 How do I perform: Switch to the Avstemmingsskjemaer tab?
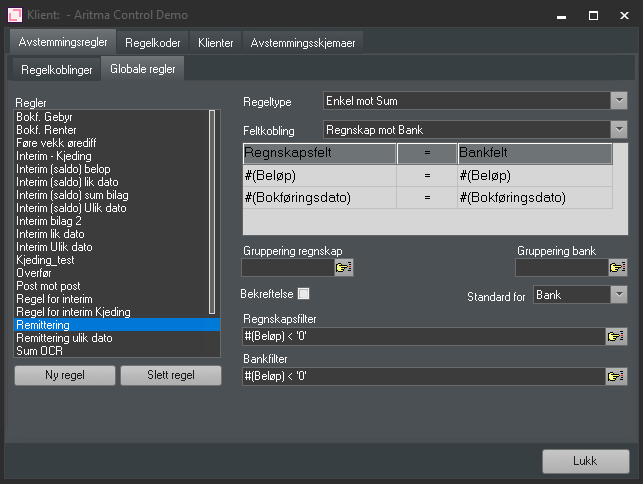(x=302, y=43)
